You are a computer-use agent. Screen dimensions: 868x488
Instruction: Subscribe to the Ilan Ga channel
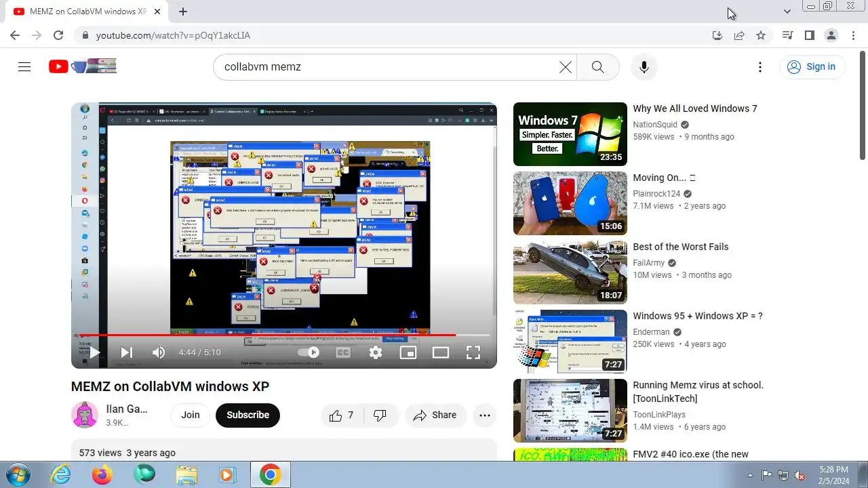coord(248,415)
